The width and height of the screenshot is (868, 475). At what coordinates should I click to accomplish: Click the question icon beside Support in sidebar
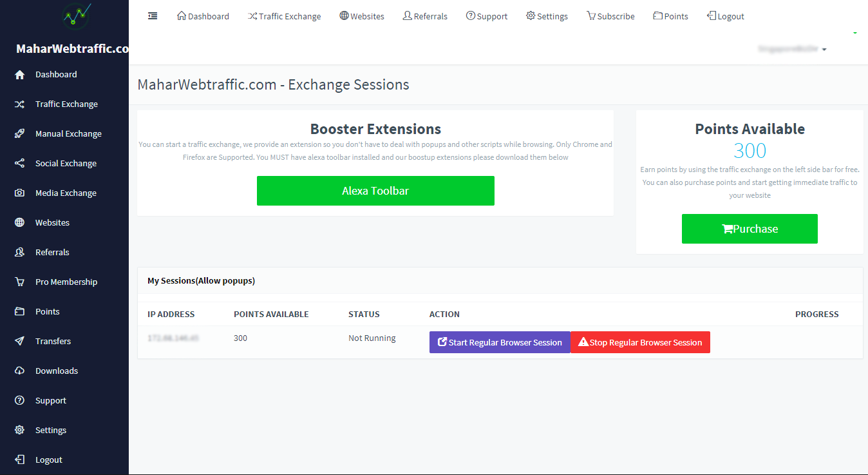(20, 401)
